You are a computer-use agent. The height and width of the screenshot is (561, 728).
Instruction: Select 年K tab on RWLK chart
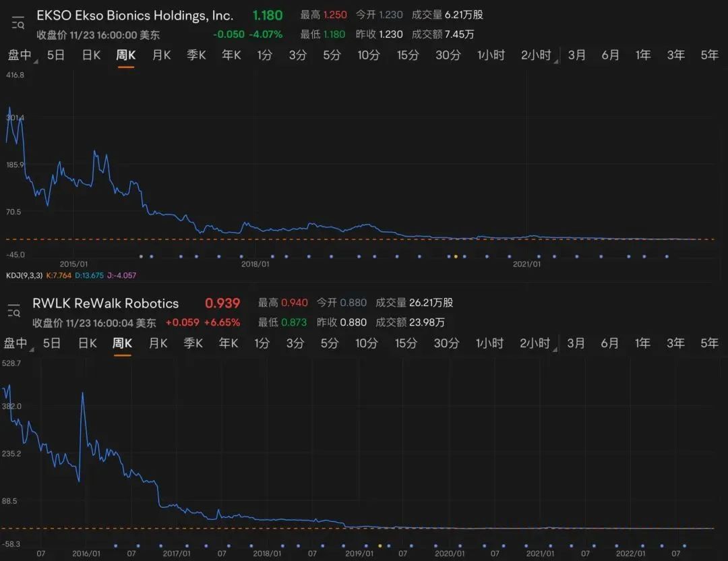(229, 343)
